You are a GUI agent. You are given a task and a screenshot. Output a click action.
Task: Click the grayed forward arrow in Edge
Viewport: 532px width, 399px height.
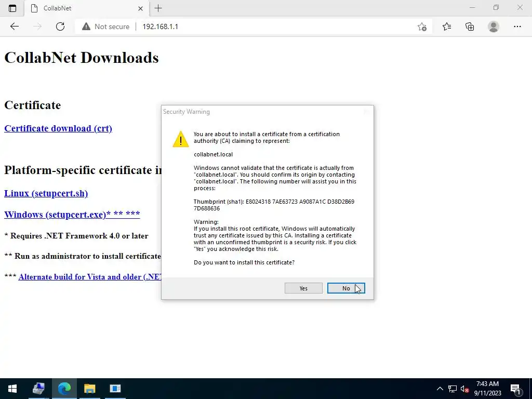pyautogui.click(x=37, y=26)
